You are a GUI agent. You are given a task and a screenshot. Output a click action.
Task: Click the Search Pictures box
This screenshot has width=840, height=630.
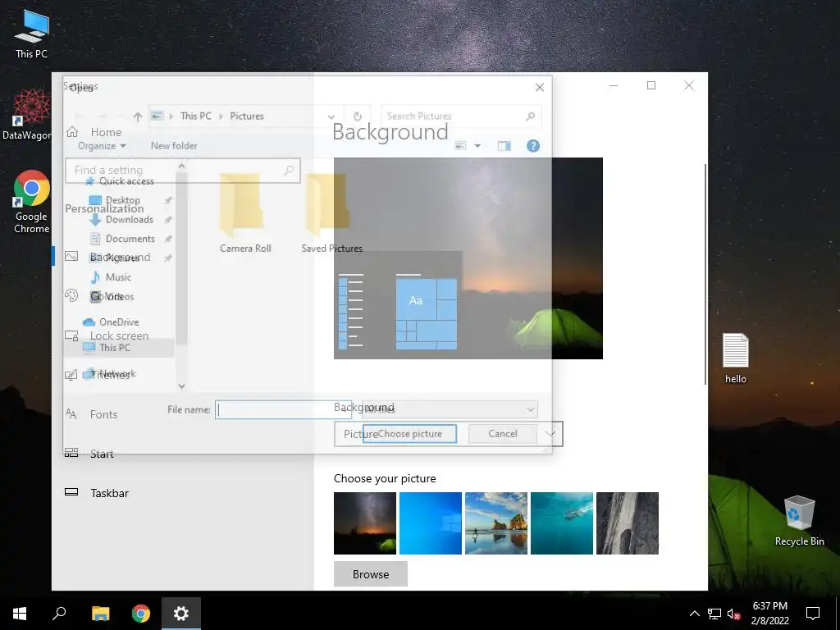[461, 116]
